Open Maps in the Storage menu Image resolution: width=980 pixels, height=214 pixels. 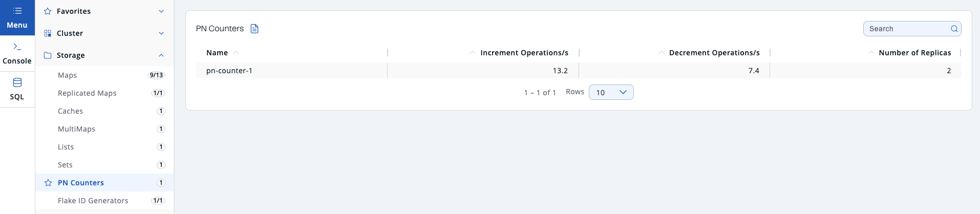click(x=68, y=75)
